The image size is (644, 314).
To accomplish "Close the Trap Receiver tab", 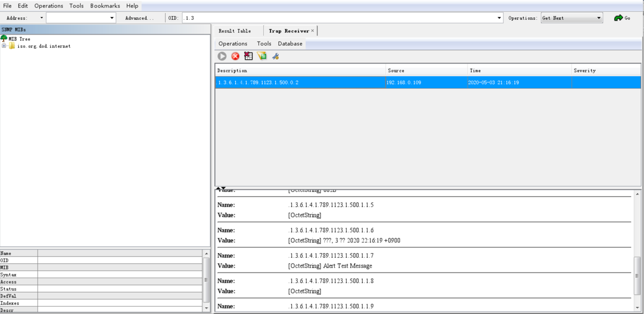I will point(313,31).
